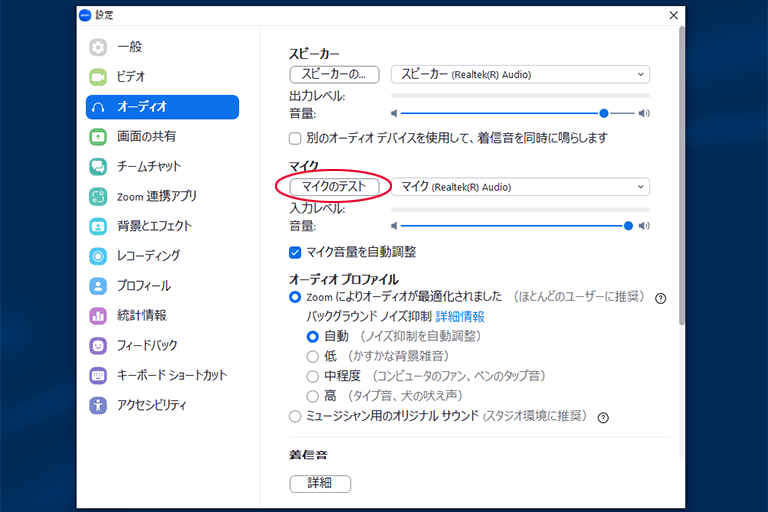Viewport: 768px width, 512px height.
Task: Open 画面の共有 settings
Action: 162,137
